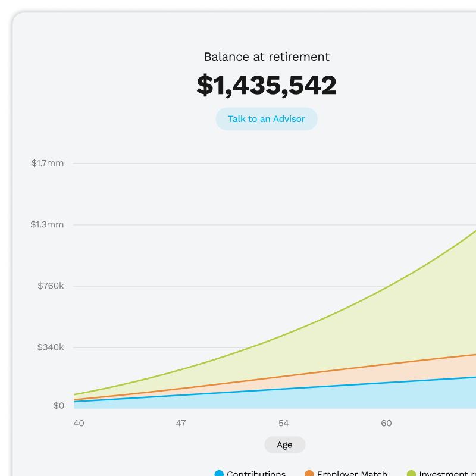The height and width of the screenshot is (476, 476).
Task: Click the Balance at retirement heading
Action: 267,57
